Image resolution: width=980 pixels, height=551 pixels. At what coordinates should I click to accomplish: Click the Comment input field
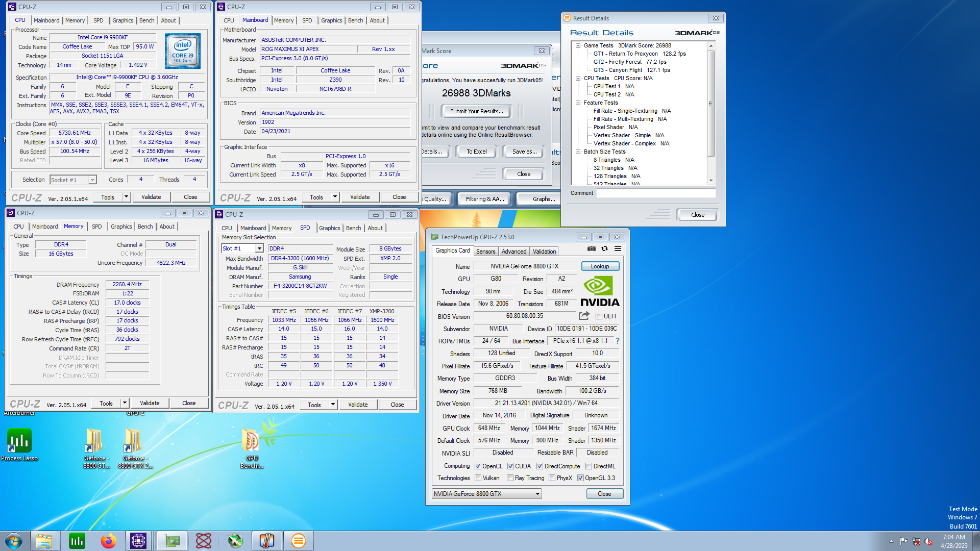pyautogui.click(x=656, y=193)
